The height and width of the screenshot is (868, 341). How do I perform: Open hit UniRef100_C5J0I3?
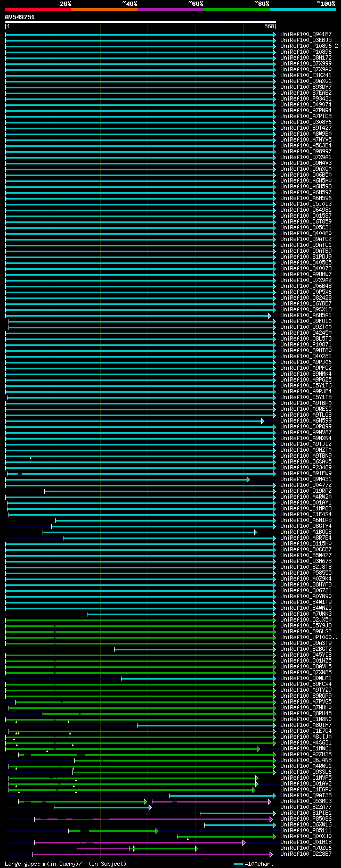point(306,204)
